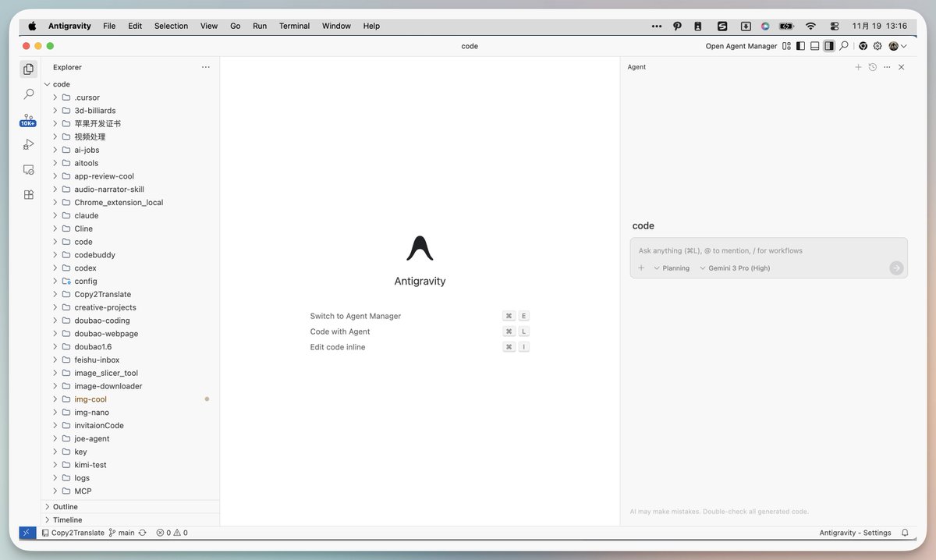The width and height of the screenshot is (936, 560).
Task: Click Antigravity - Settings in status bar
Action: point(855,533)
